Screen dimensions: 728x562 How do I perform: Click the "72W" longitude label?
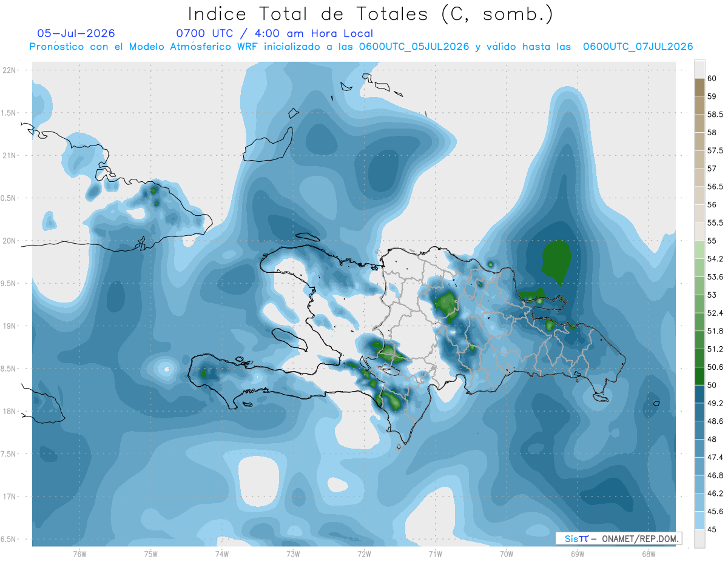click(x=364, y=554)
